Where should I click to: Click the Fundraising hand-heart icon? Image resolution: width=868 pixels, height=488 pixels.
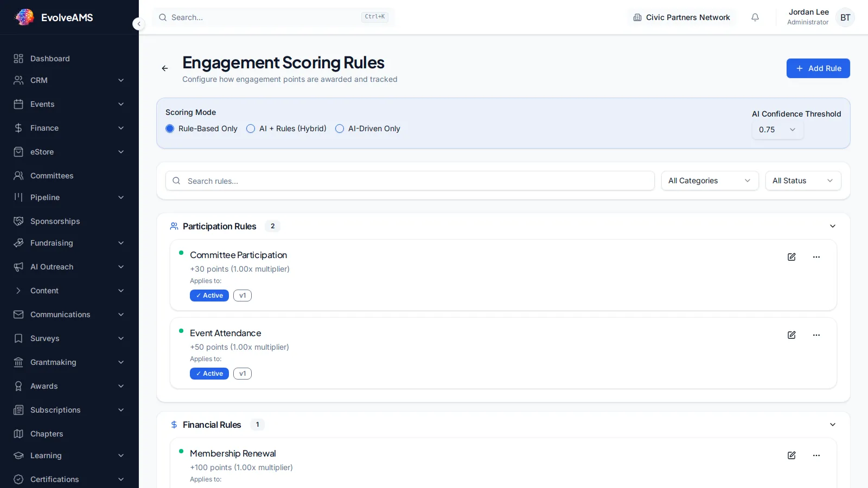tap(18, 243)
